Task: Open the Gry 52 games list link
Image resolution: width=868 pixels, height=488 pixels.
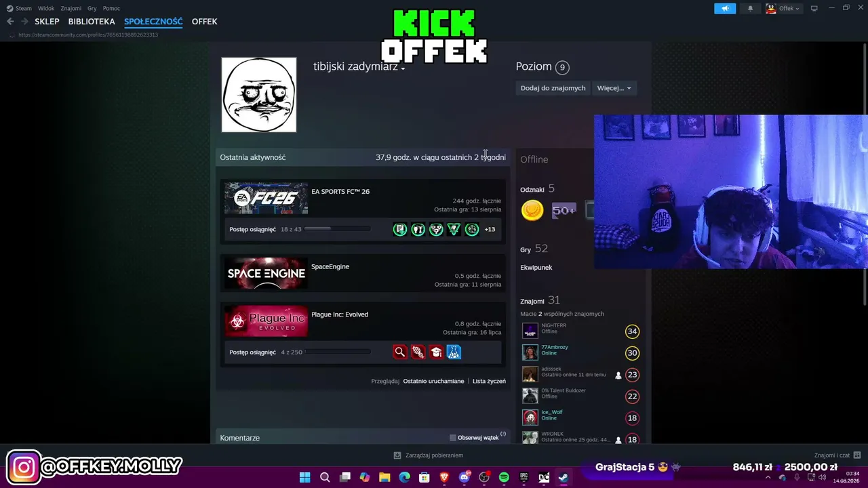Action: coord(534,249)
